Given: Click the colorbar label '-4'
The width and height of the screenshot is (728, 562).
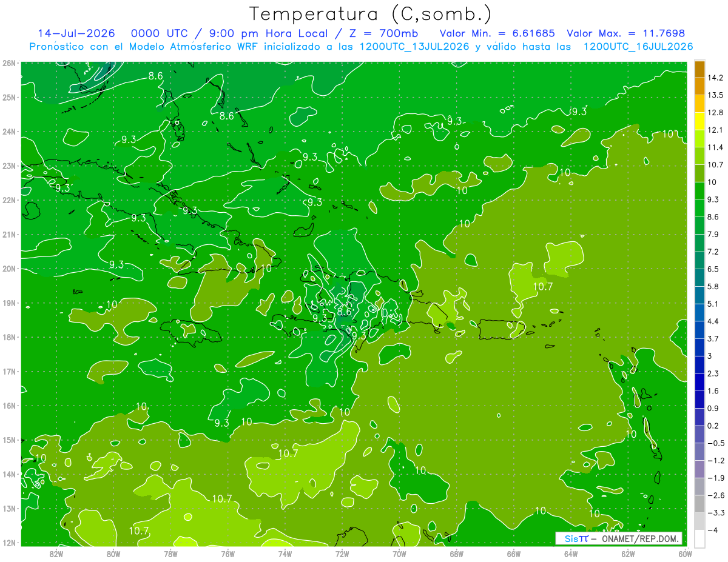Looking at the screenshot, I should click(713, 530).
